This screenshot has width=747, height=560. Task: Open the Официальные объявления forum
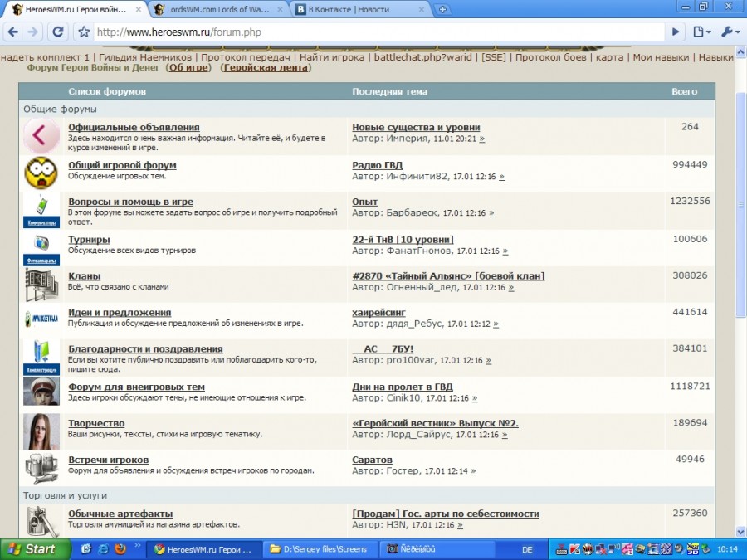click(x=134, y=127)
